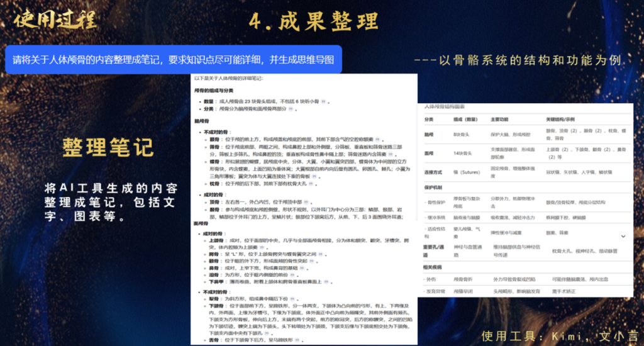Screen dimensions: 644x346
Task: Click the blue prompt message bubble
Action: 173,60
